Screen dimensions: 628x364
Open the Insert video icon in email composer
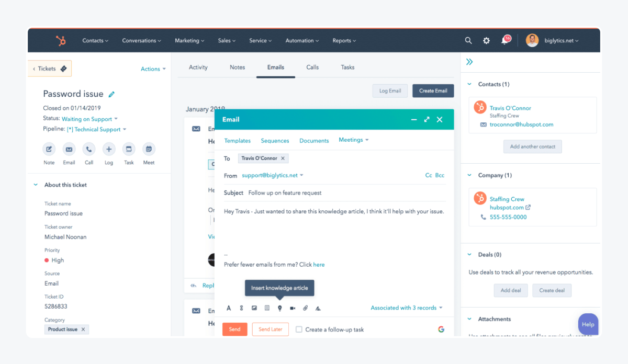[293, 308]
